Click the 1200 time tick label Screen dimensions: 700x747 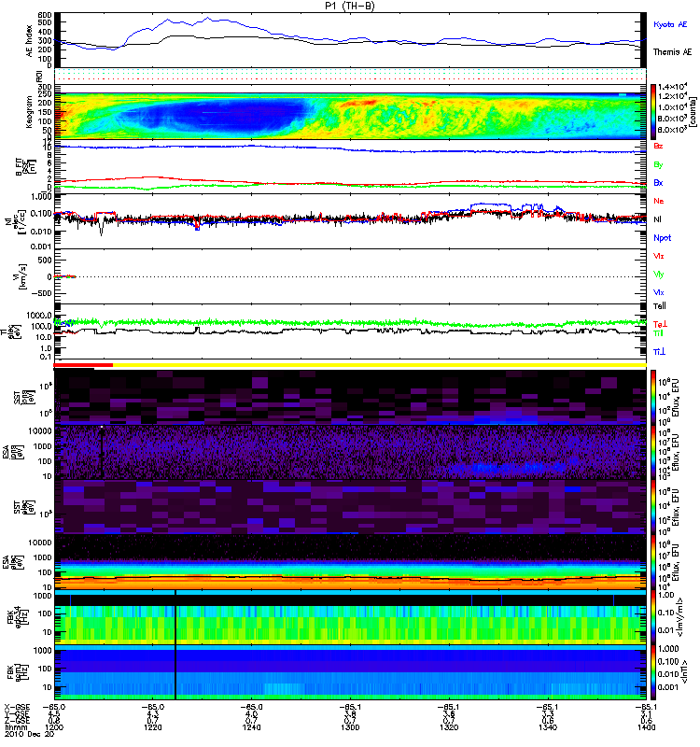tap(54, 727)
